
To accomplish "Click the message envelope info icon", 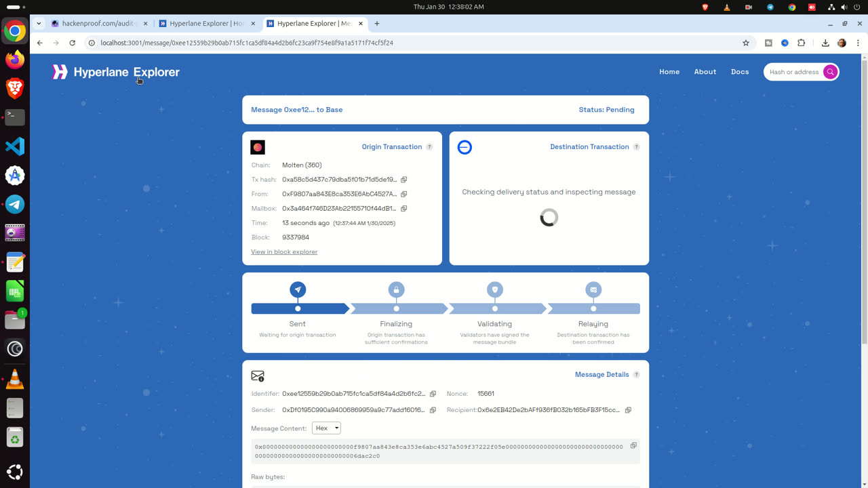I will click(x=258, y=375).
